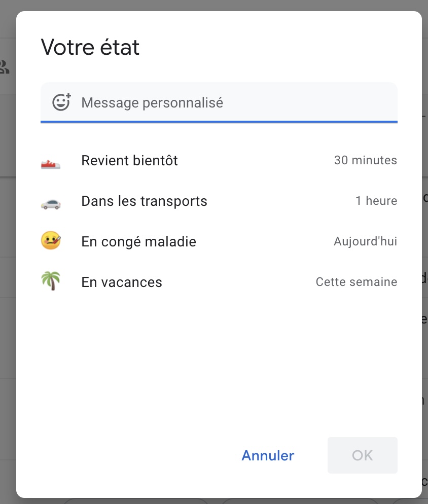
Task: Click the "Cette semaine" duration label
Action: 356,282
